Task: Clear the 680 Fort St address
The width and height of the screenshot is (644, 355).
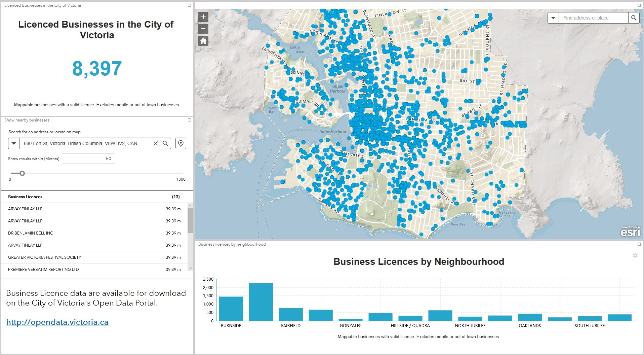Action: pos(155,143)
